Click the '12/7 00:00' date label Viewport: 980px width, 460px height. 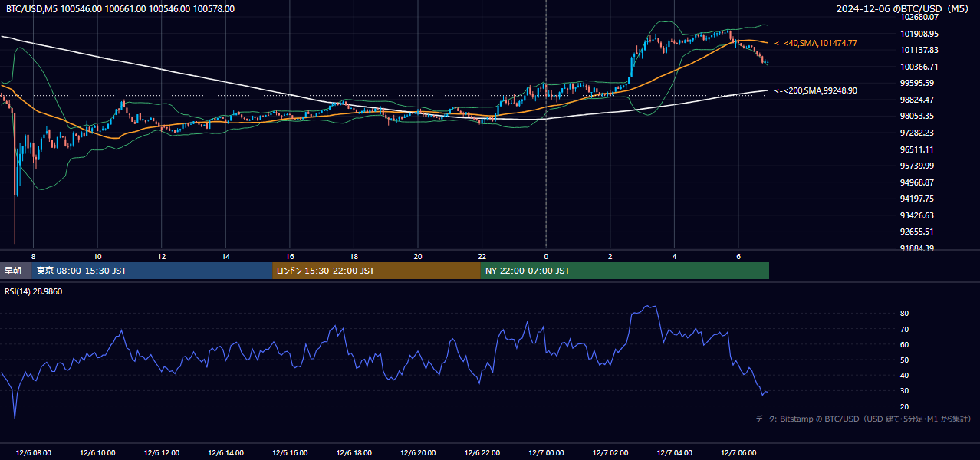[x=546, y=453]
